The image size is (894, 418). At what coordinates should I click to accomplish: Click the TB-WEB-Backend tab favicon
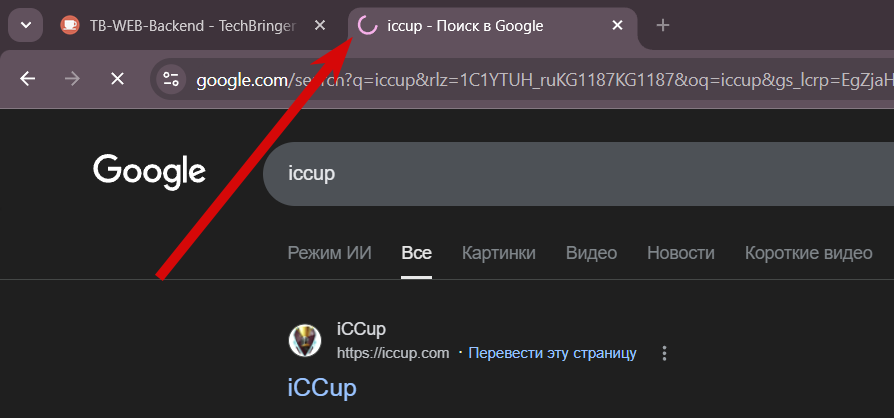(x=70, y=25)
